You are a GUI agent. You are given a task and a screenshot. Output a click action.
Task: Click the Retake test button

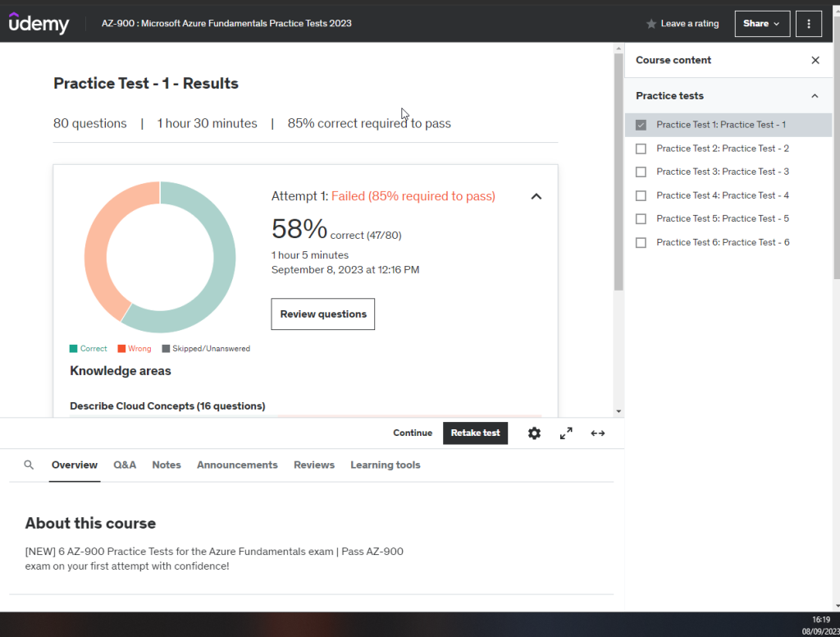pos(475,433)
